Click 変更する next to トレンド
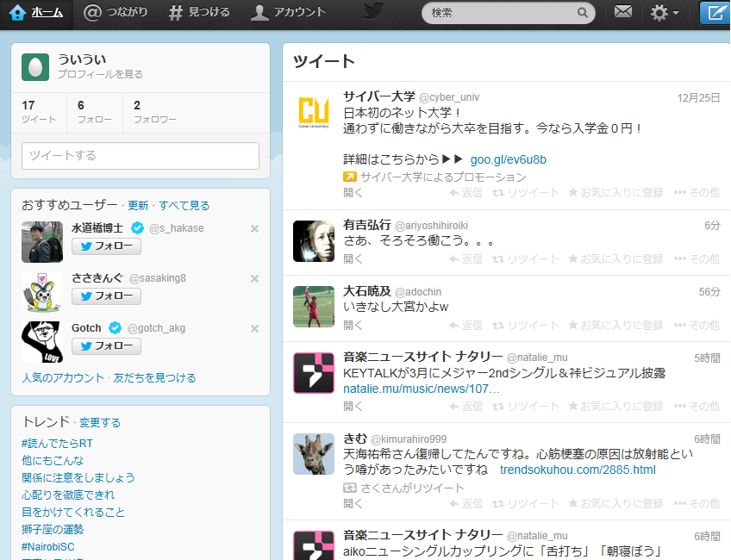The width and height of the screenshot is (731, 560). pyautogui.click(x=100, y=422)
